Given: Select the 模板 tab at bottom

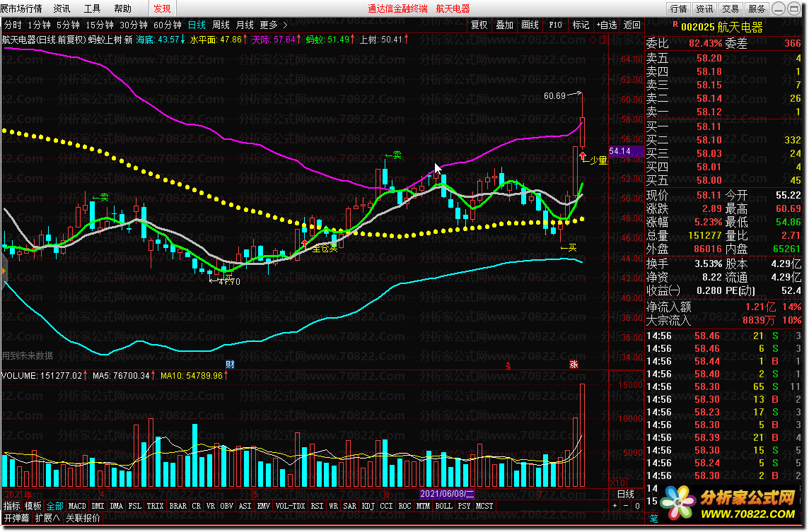Looking at the screenshot, I should point(33,507).
